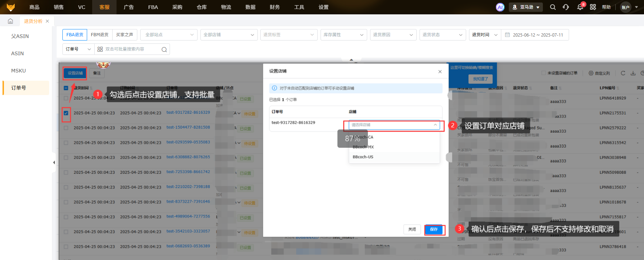Open the AI assistant icon
Screen dimensions: 644x260
500,7
